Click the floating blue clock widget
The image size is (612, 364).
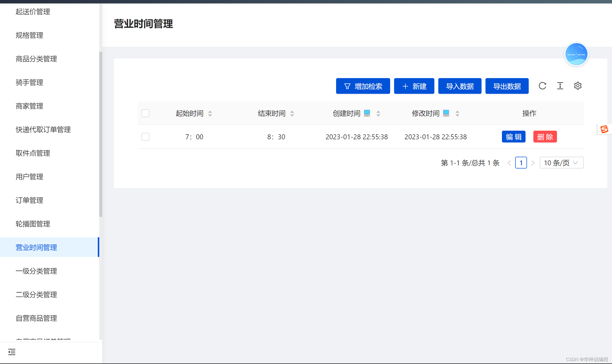coord(576,54)
